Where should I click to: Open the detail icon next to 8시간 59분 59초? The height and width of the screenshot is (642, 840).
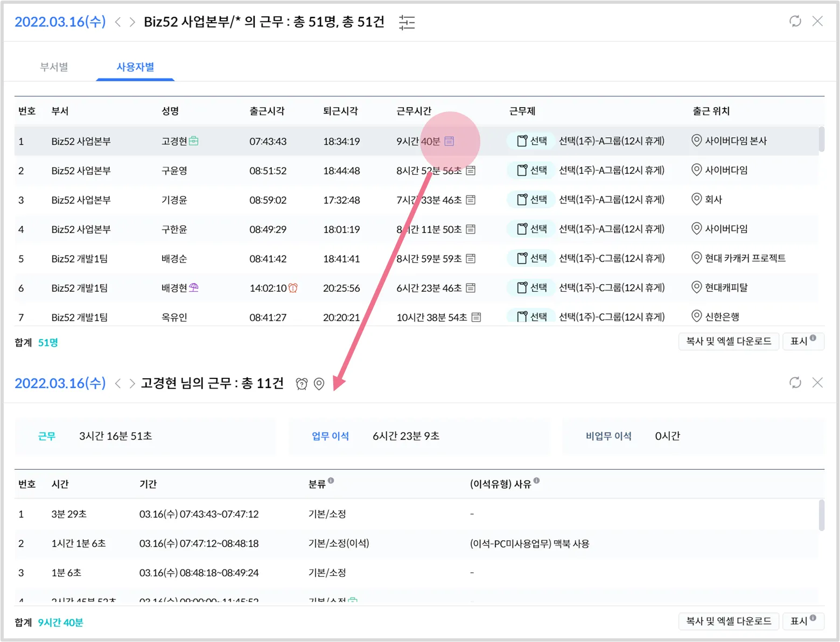click(471, 258)
